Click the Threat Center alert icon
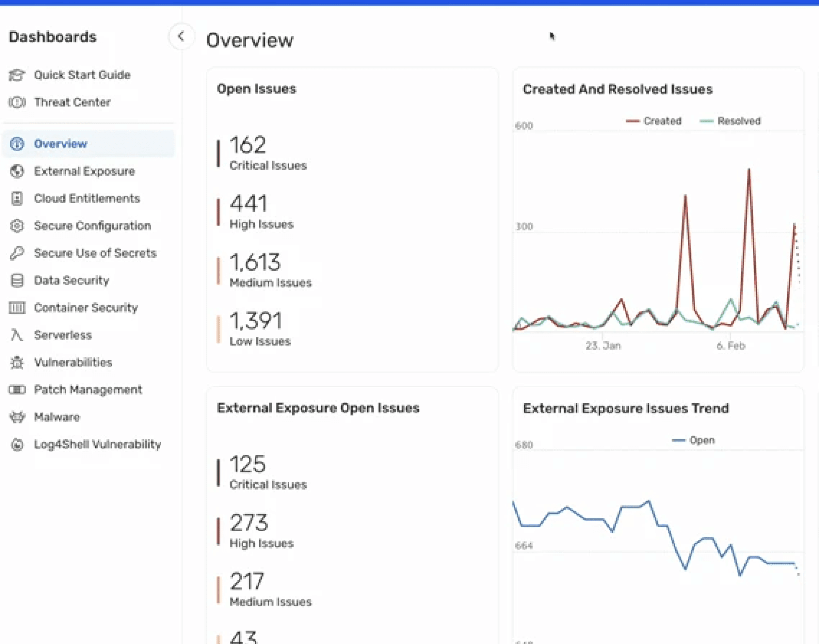Screen dimensions: 819x644 point(17,102)
